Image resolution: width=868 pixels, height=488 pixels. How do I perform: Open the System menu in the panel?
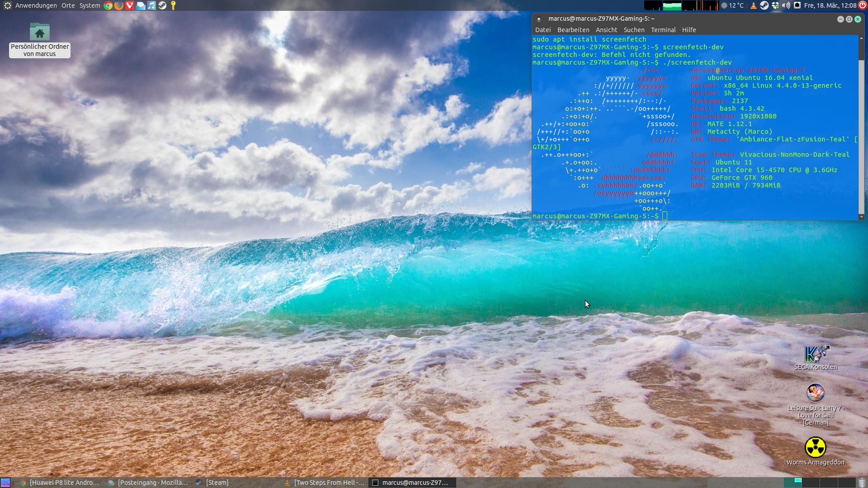click(90, 5)
